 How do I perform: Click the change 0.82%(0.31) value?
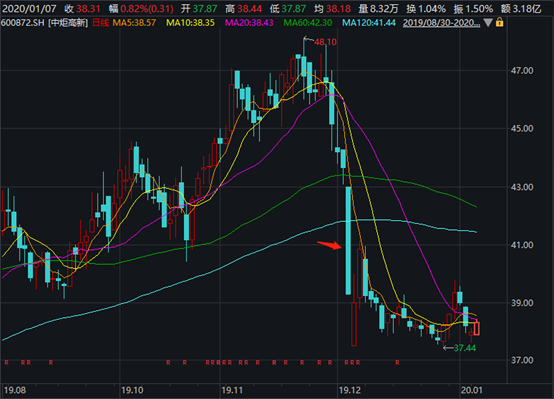(x=147, y=8)
